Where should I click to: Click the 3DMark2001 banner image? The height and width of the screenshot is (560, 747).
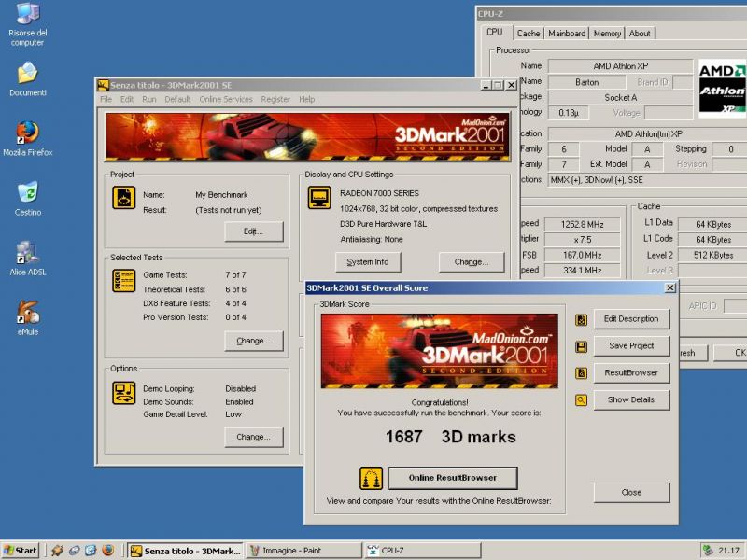307,137
